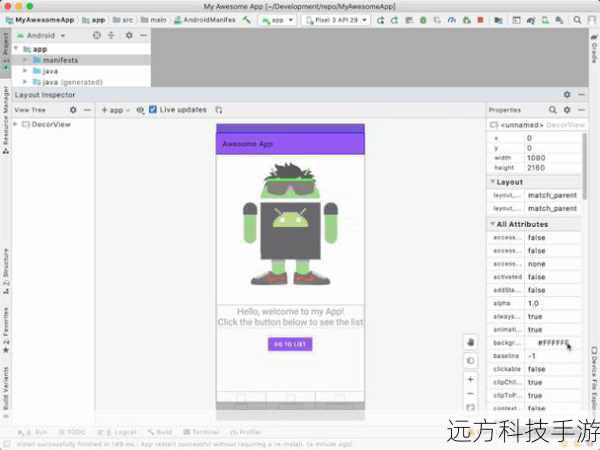
Task: Hide the Properties panel
Action: 581,110
